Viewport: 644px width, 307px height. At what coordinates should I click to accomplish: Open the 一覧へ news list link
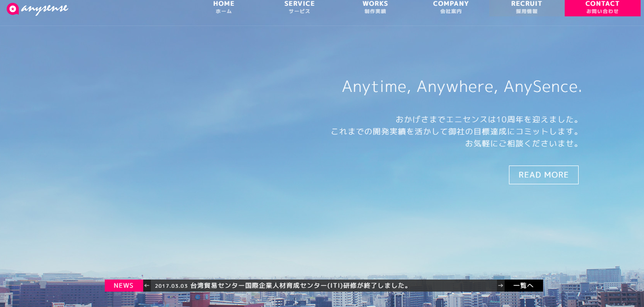(524, 286)
